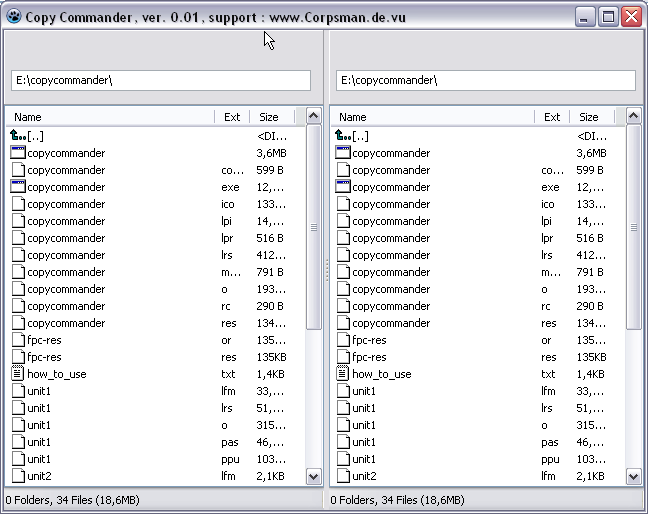Click the right pane vertical scrollbar thumb
The image size is (648, 514).
(x=633, y=227)
